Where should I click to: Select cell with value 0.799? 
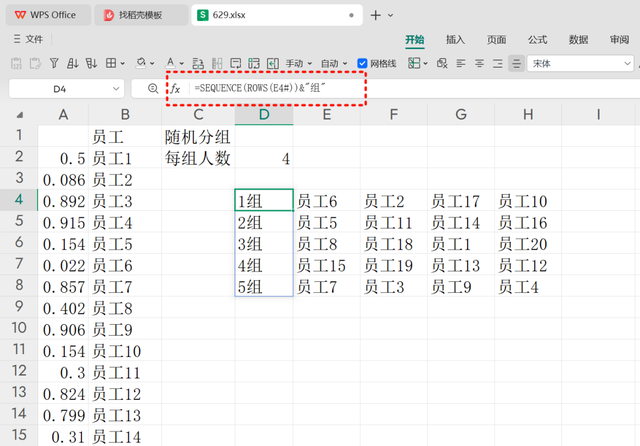(63, 415)
